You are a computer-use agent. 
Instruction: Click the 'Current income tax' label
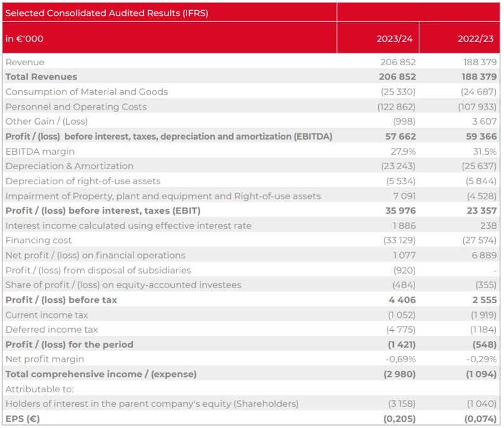(46, 315)
